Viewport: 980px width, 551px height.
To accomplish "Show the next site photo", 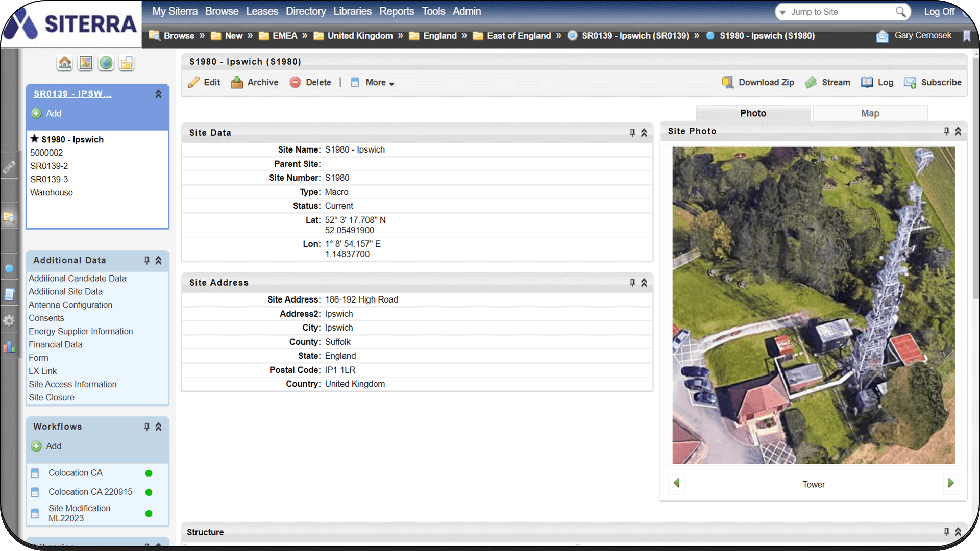I will pos(951,483).
